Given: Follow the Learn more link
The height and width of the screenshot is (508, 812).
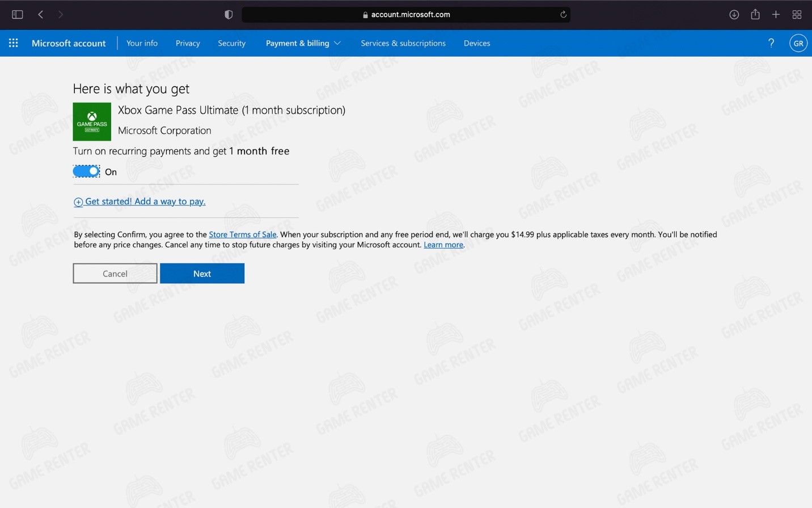Looking at the screenshot, I should [x=443, y=245].
